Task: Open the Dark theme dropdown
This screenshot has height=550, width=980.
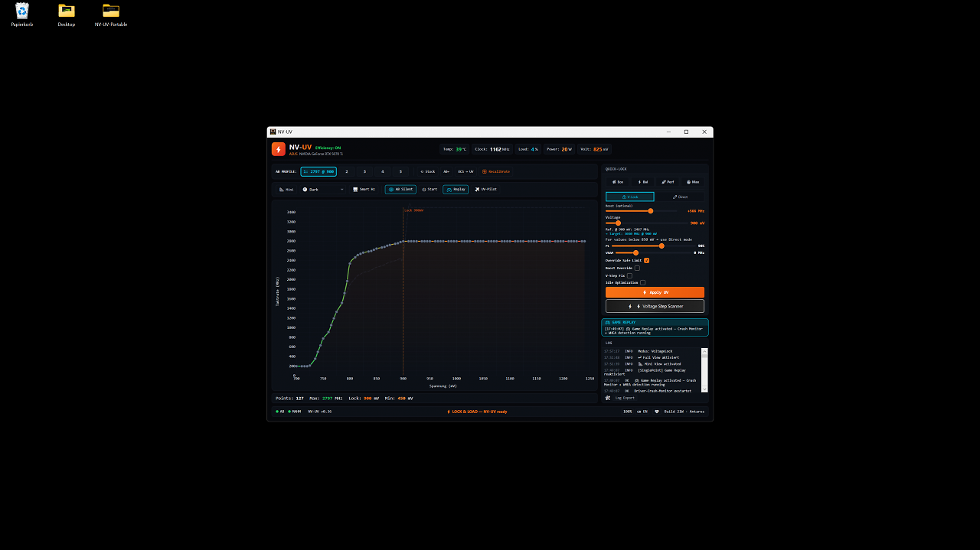Action: coord(323,189)
